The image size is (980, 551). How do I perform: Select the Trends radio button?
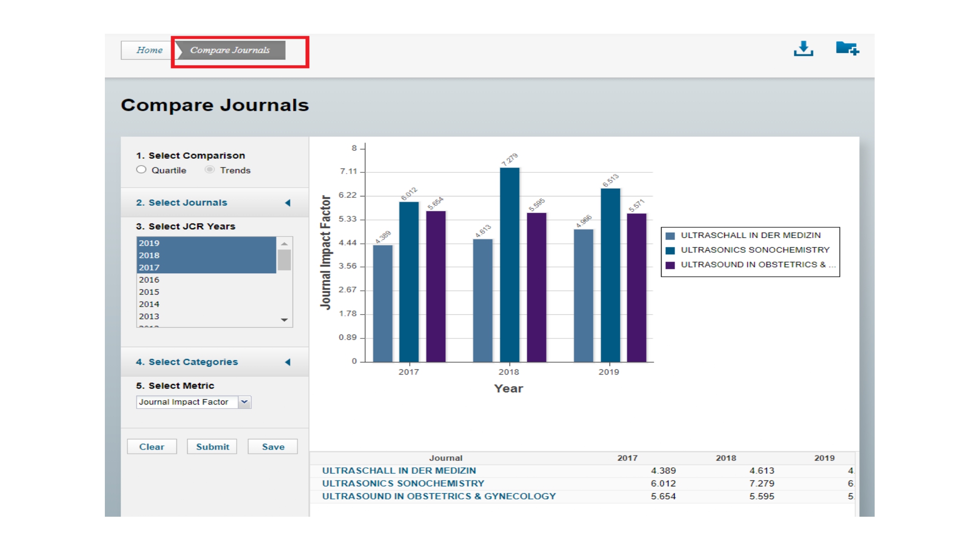pos(210,170)
